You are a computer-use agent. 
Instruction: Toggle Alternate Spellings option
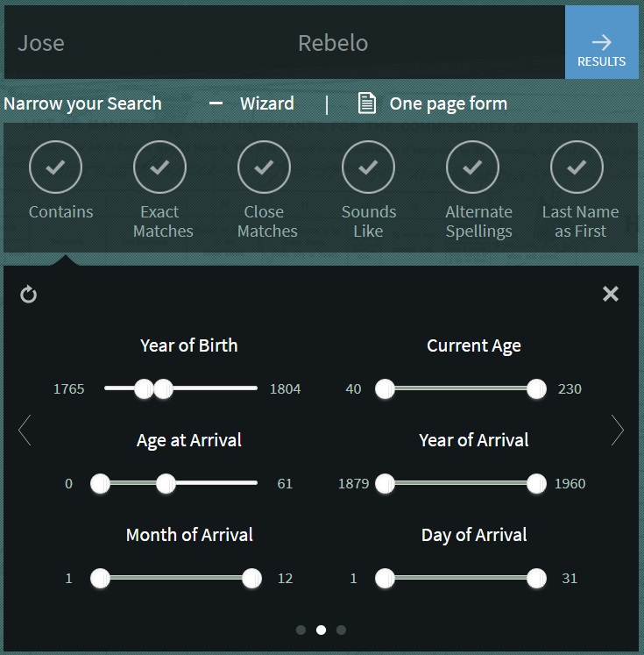pos(472,167)
